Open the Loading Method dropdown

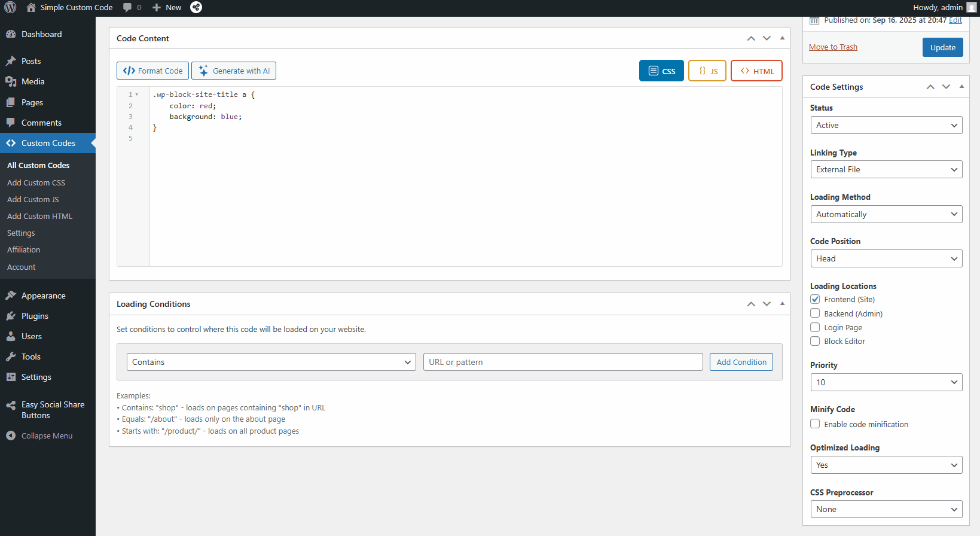(x=886, y=214)
